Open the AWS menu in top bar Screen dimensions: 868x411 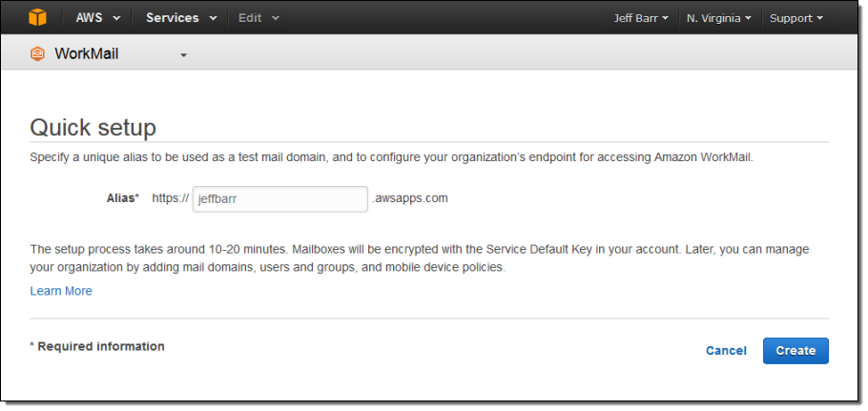coord(98,18)
